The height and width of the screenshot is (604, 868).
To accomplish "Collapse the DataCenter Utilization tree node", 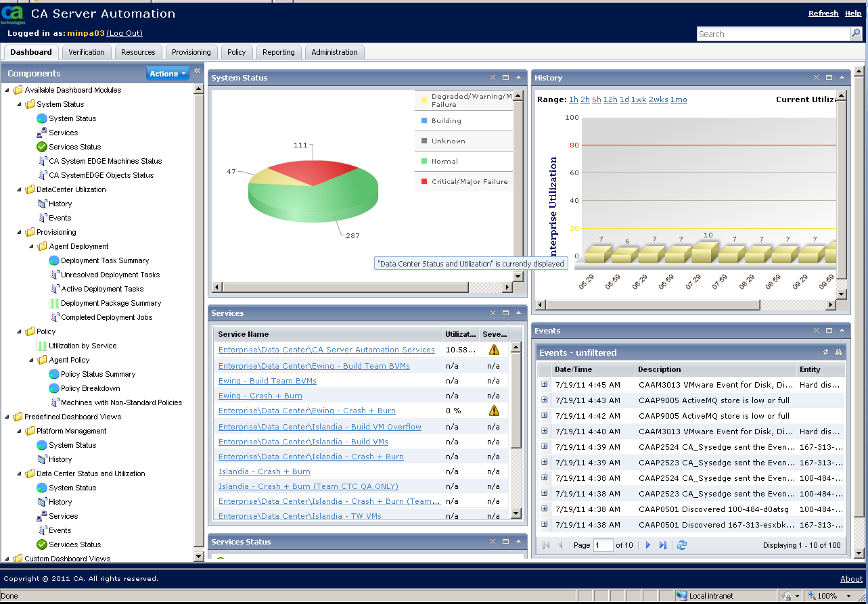I will point(20,189).
